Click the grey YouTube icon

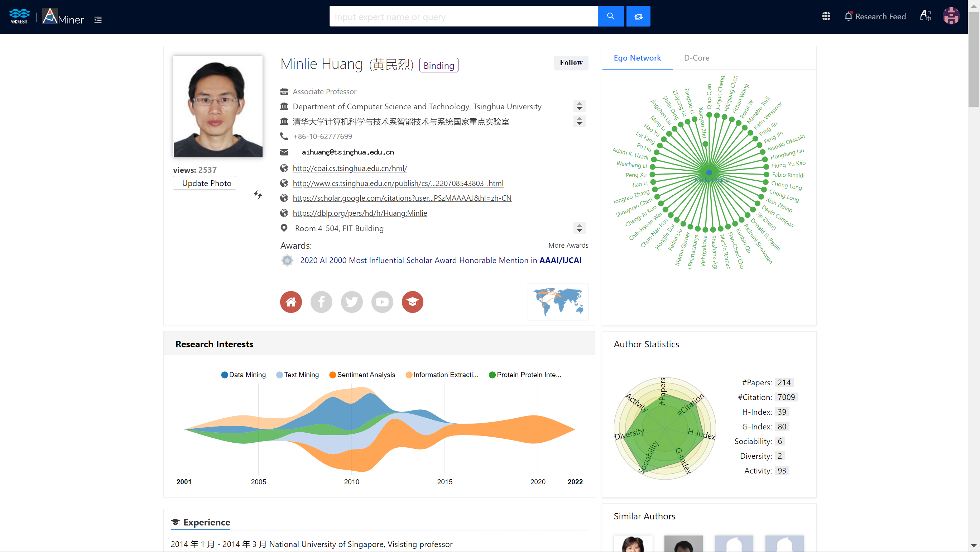(x=382, y=302)
